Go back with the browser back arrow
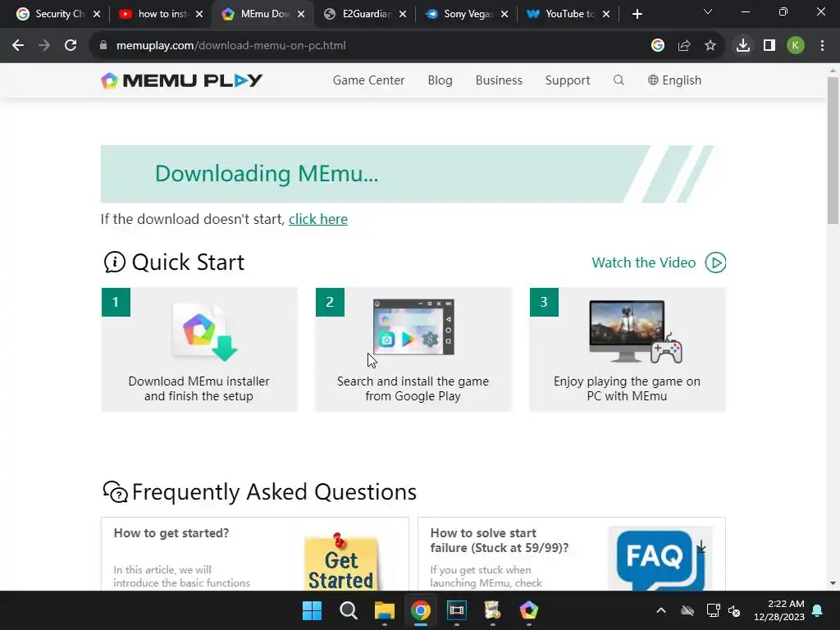840x630 pixels. point(18,46)
